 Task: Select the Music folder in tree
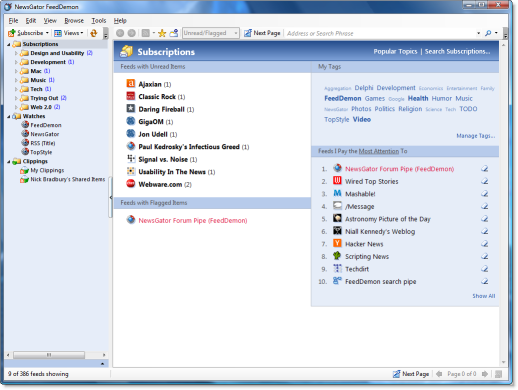coord(38,80)
